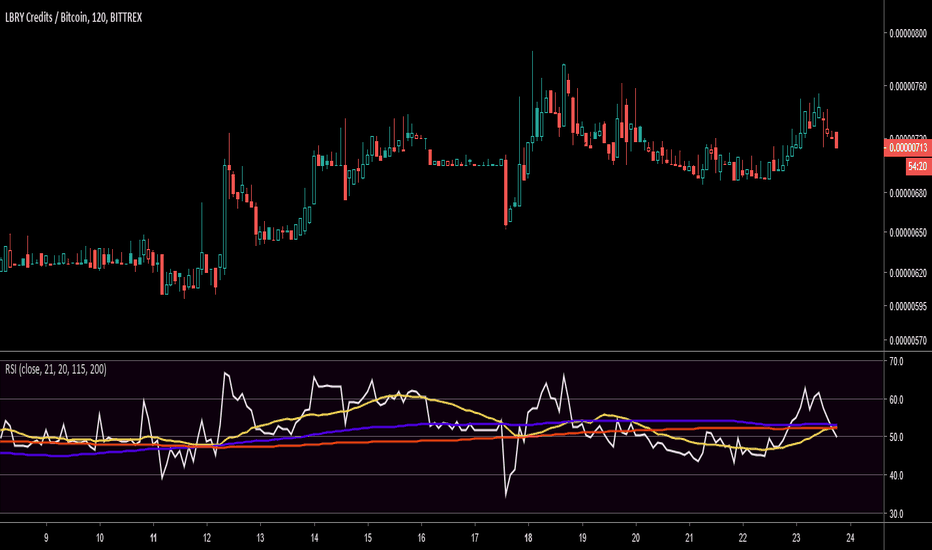Screen dimensions: 932x550
Task: Click date 20 on the time axis
Action: pyautogui.click(x=636, y=538)
